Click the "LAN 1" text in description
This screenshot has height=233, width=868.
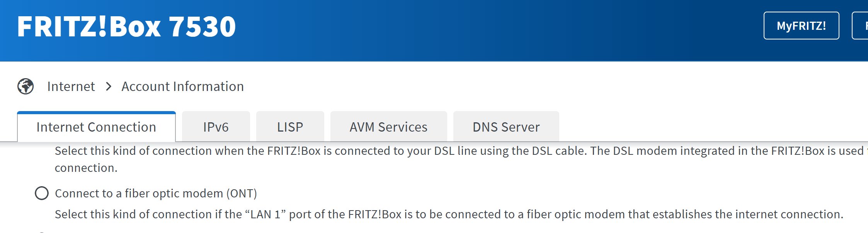(265, 214)
